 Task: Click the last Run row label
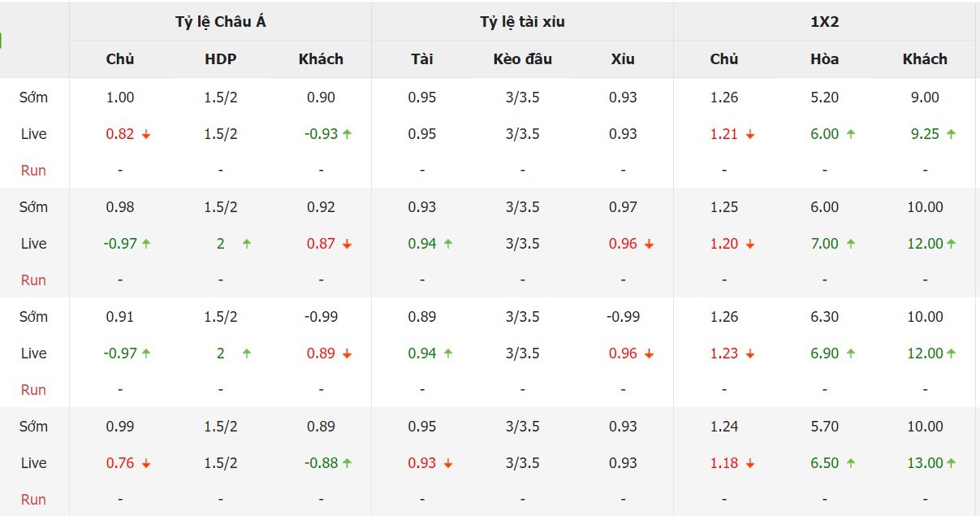33,500
